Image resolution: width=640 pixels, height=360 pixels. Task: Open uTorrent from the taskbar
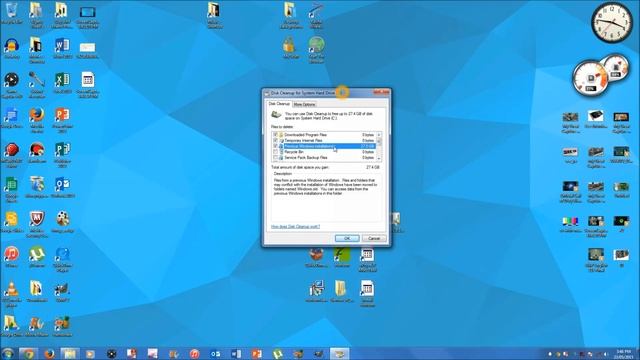[x=278, y=354]
